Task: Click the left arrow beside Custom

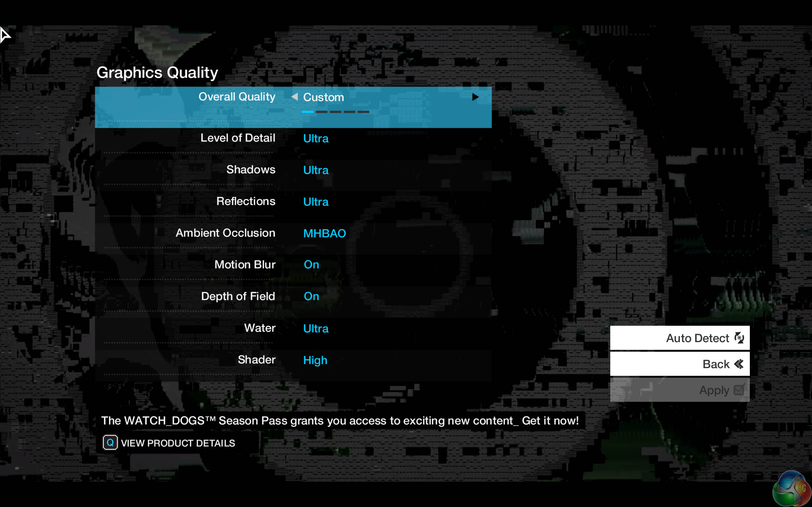Action: tap(295, 97)
